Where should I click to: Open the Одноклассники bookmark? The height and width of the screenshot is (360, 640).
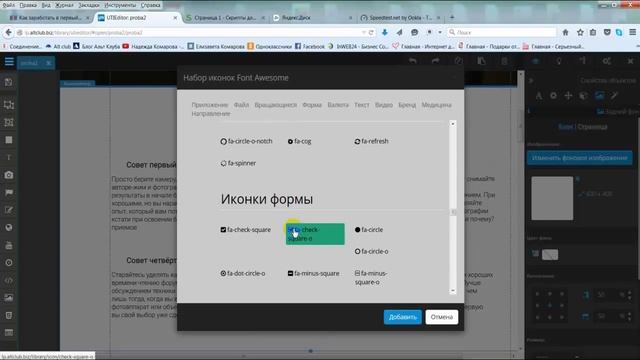(x=269, y=47)
